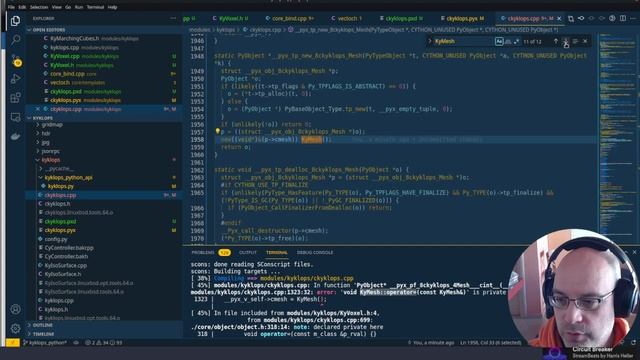The height and width of the screenshot is (360, 640).
Task: Switch to the ckyklops.pyx editor tab
Action: click(x=462, y=18)
